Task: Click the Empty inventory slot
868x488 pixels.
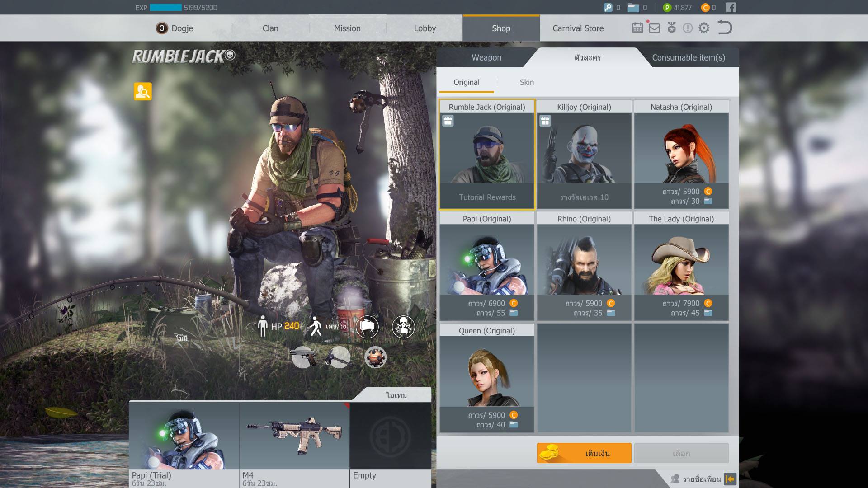Action: click(390, 445)
